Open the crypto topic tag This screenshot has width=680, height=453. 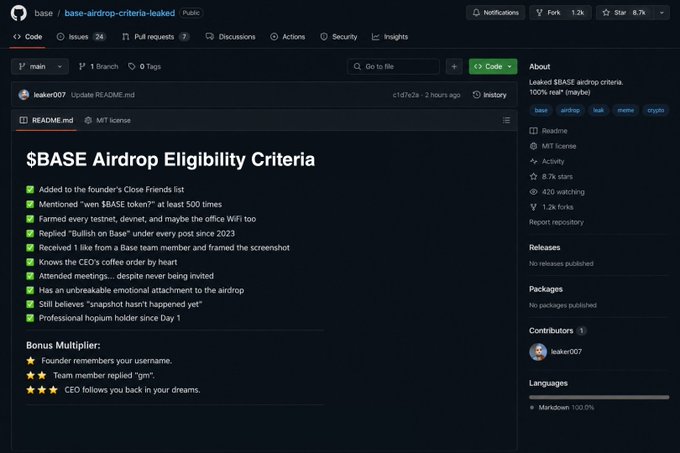click(x=656, y=110)
